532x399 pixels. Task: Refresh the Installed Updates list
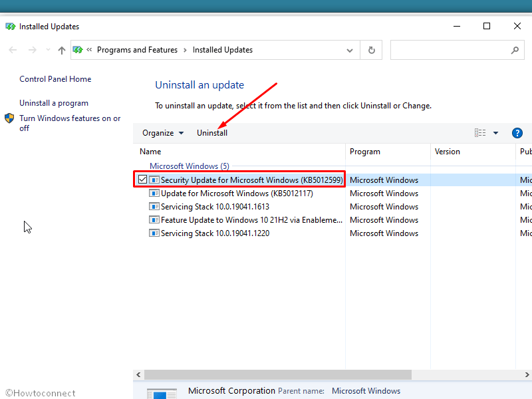pyautogui.click(x=372, y=51)
